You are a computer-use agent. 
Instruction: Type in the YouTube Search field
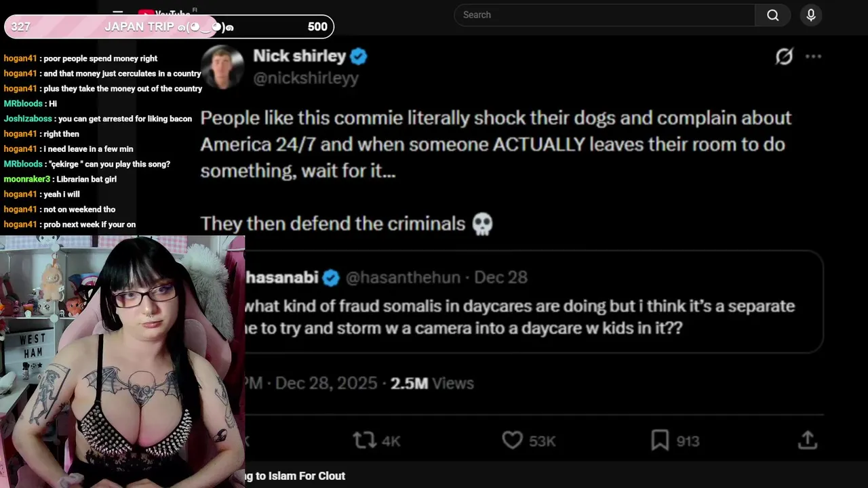point(604,15)
